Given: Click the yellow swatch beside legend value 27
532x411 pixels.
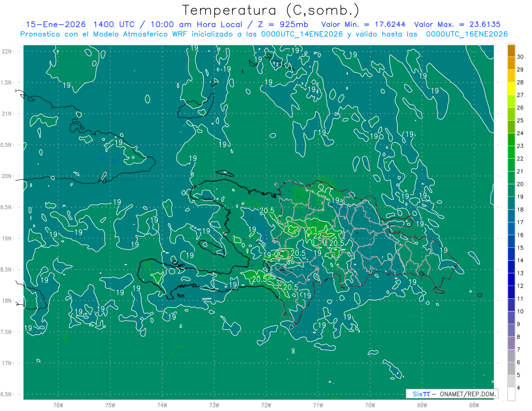Looking at the screenshot, I should (511, 89).
